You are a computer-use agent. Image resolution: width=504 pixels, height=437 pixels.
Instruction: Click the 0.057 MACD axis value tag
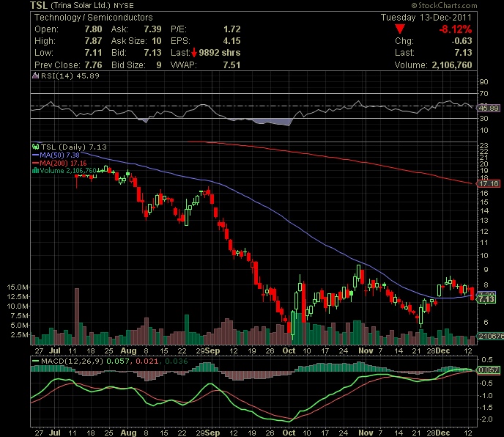[489, 370]
